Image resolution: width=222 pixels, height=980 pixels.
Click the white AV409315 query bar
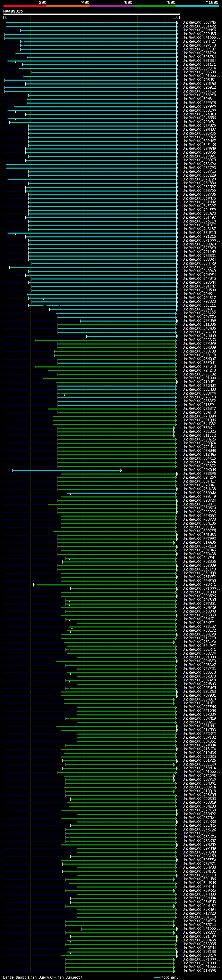coord(92,14)
